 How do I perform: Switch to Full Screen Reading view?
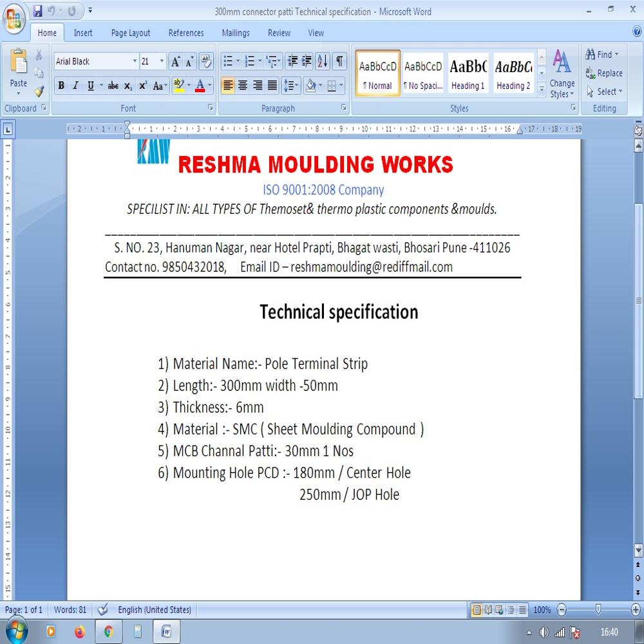(x=488, y=610)
